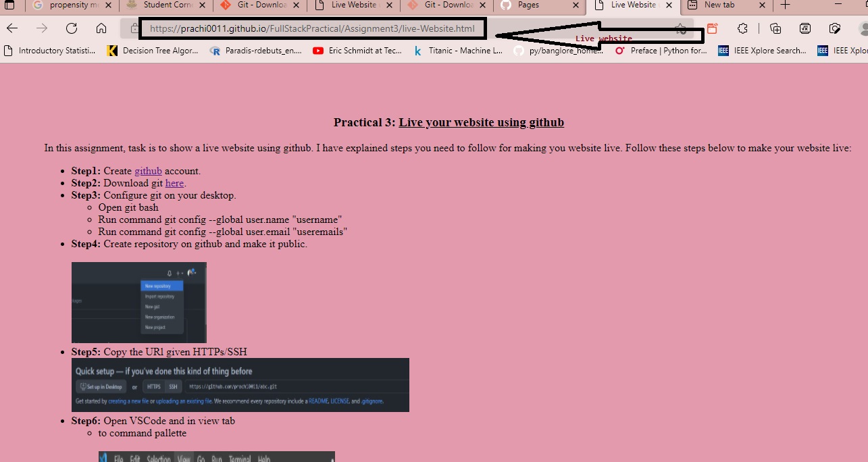Follow the 'here' link in Step2

pyautogui.click(x=174, y=183)
